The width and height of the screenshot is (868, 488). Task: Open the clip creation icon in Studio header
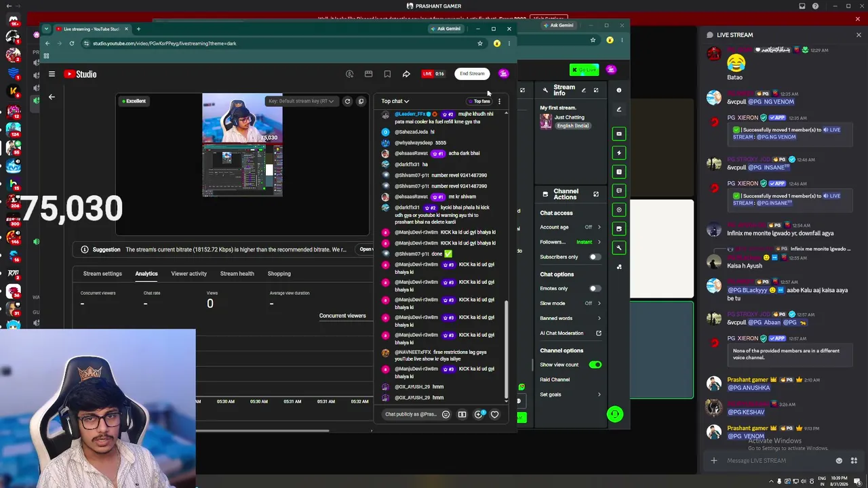click(368, 74)
